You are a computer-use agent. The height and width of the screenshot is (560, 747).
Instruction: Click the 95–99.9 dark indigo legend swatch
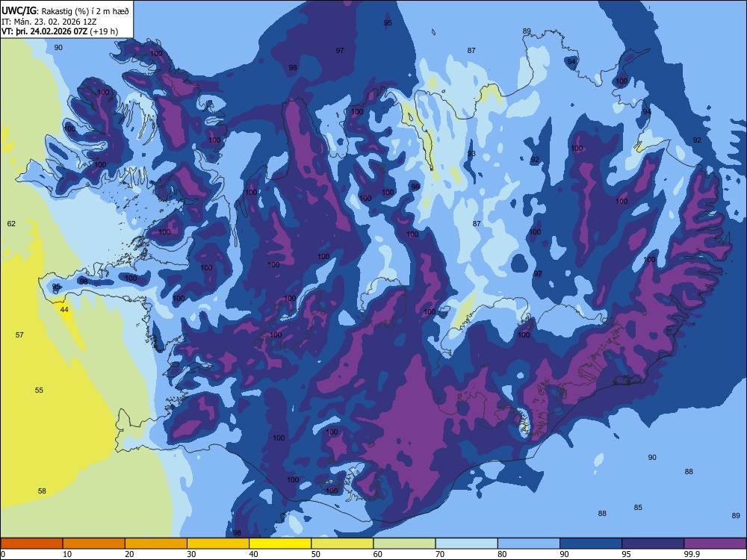pos(653,544)
